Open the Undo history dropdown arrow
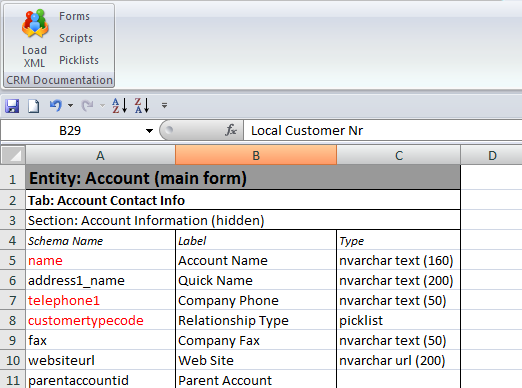Viewport: 522px width, 388px height. 70,106
